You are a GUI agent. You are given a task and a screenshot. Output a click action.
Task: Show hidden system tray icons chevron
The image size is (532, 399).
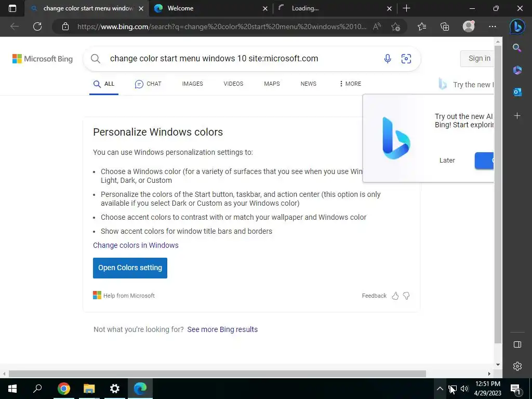point(440,389)
